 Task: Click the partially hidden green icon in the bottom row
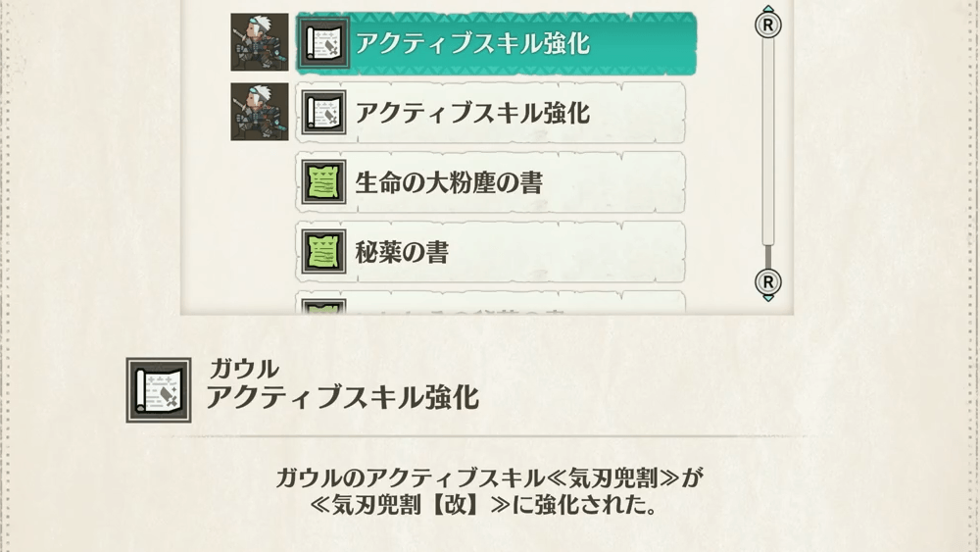(323, 308)
